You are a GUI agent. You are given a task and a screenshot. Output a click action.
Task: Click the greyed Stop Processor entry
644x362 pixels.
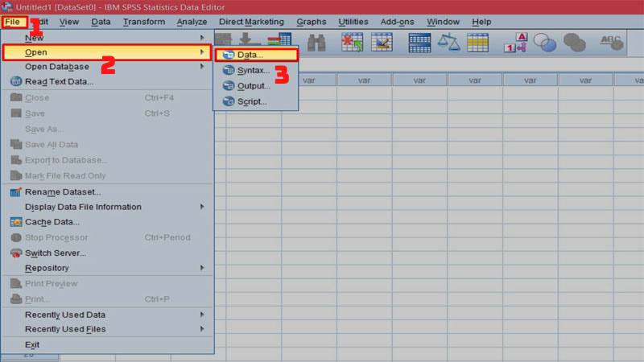[x=108, y=237]
